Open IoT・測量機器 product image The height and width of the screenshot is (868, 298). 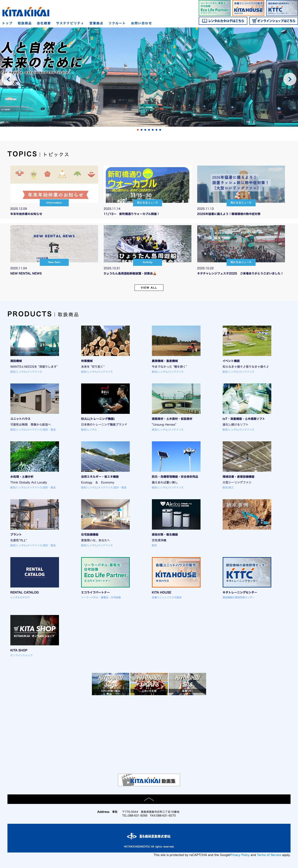[x=247, y=399]
